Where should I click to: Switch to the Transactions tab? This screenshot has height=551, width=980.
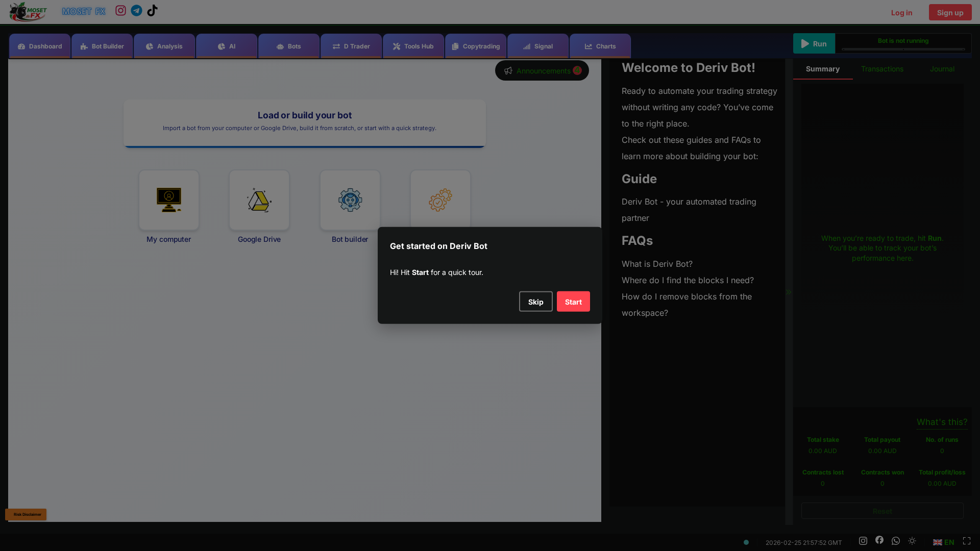click(882, 69)
